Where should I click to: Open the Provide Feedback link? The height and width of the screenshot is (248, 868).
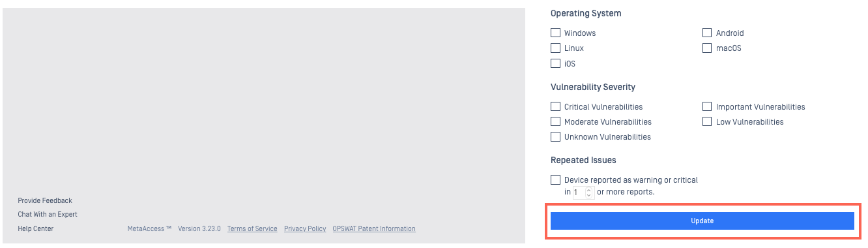[x=45, y=200]
